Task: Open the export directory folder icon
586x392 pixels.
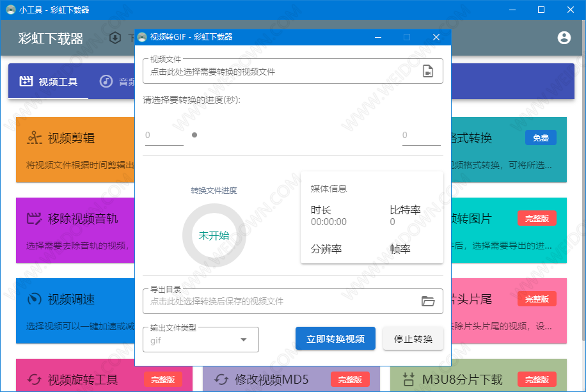Action: click(x=428, y=301)
